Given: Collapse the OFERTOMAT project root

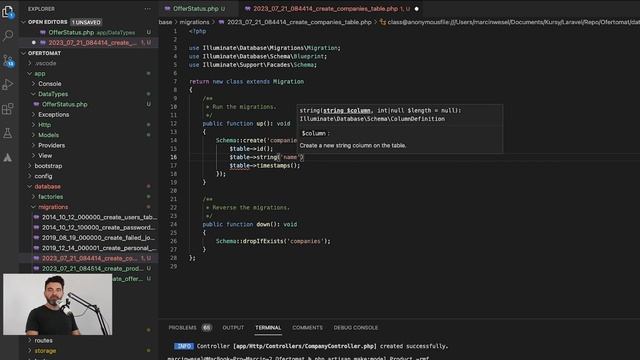Looking at the screenshot, I should (24, 53).
